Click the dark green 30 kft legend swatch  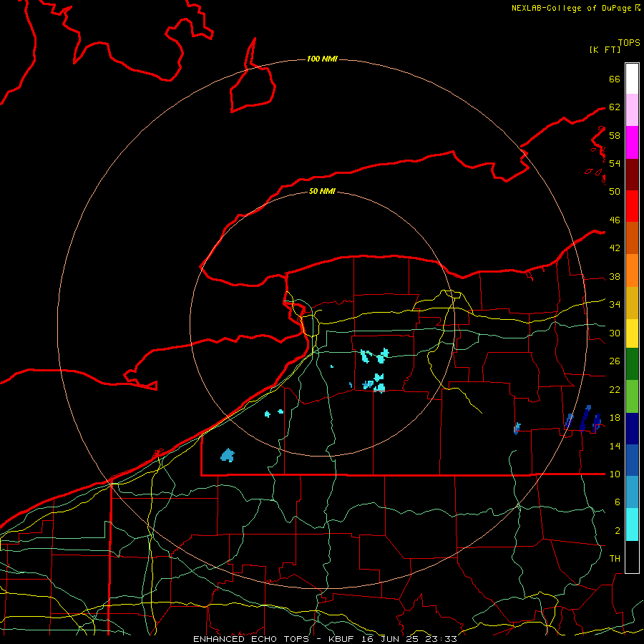632,364
